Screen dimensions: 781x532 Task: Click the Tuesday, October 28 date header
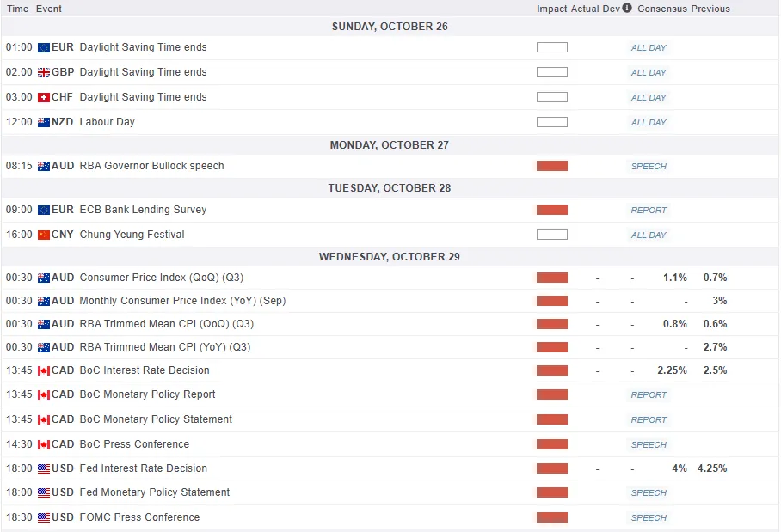tap(390, 187)
